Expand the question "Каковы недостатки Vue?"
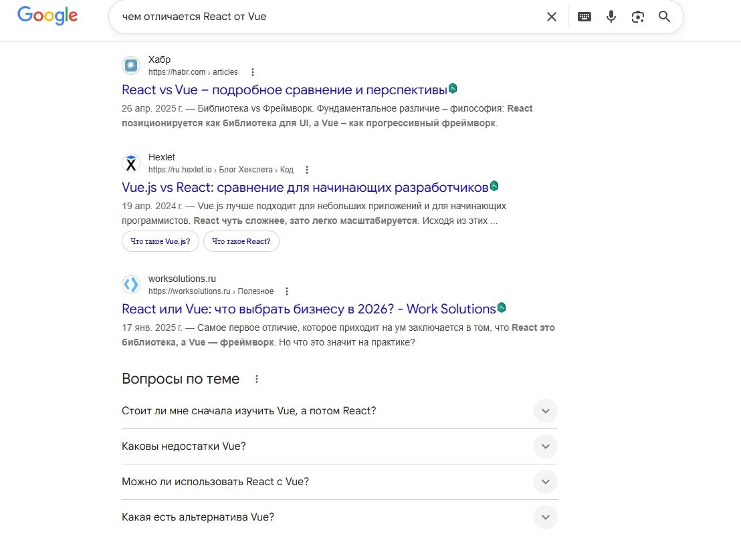Image resolution: width=741 pixels, height=560 pixels. coord(545,446)
